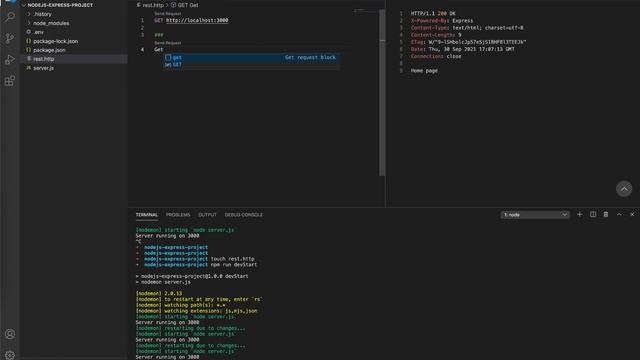The image size is (640, 360).
Task: Click the X-Powered-By: Express header line
Action: point(442,20)
